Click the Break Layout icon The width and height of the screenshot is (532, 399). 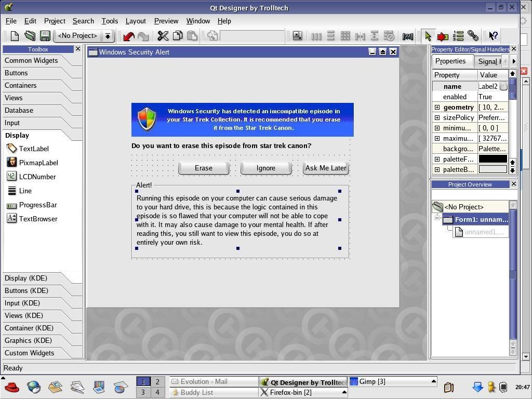click(x=389, y=36)
